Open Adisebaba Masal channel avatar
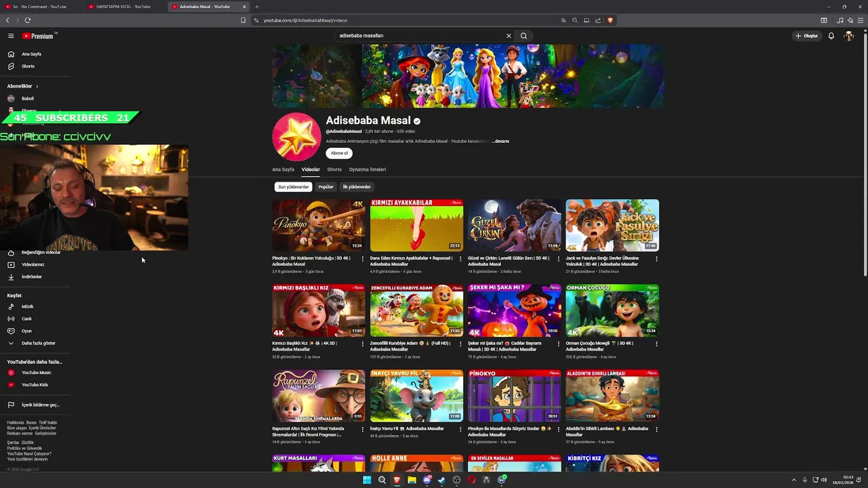 [296, 137]
